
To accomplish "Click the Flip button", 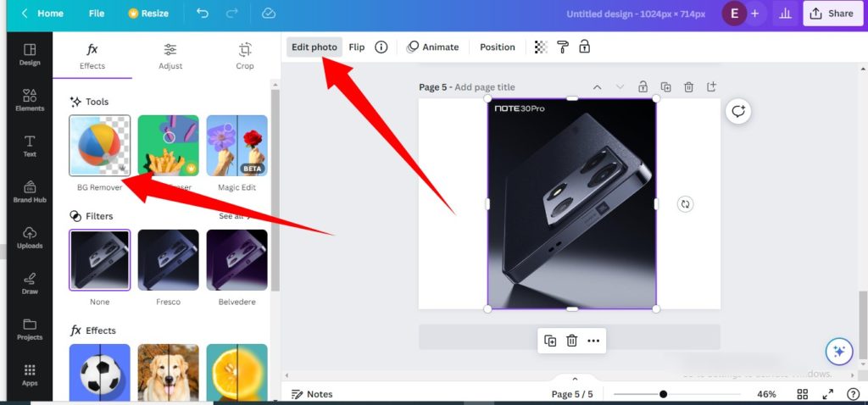I will point(357,47).
